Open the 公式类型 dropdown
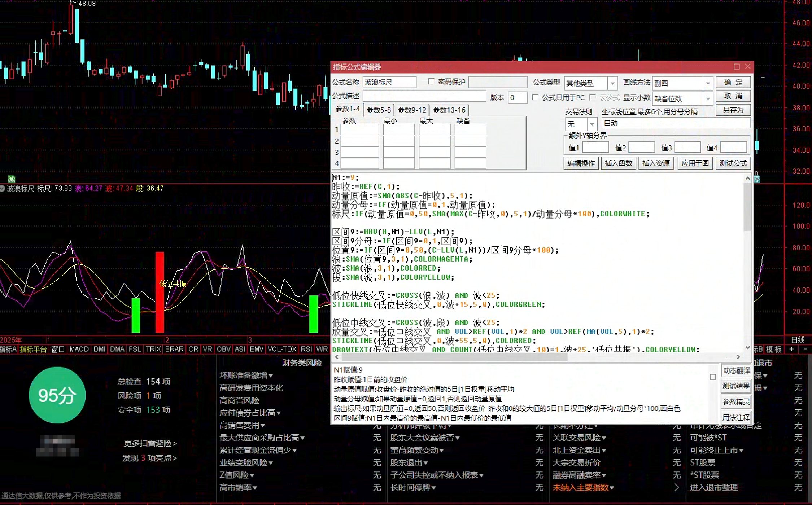 pos(612,83)
